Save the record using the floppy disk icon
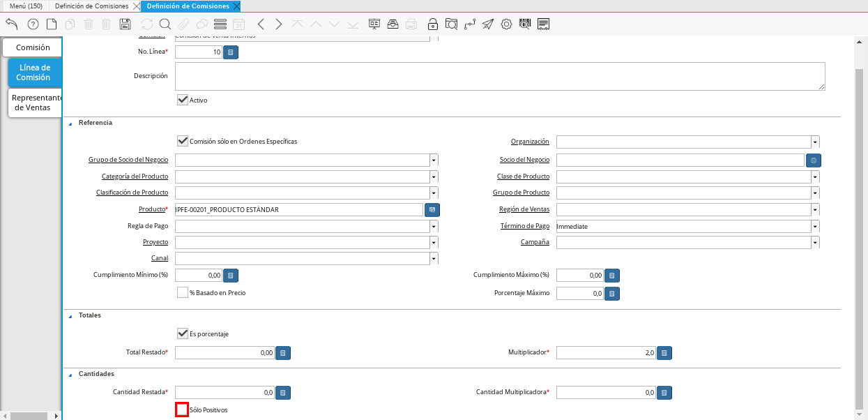The height and width of the screenshot is (420, 868). point(125,24)
